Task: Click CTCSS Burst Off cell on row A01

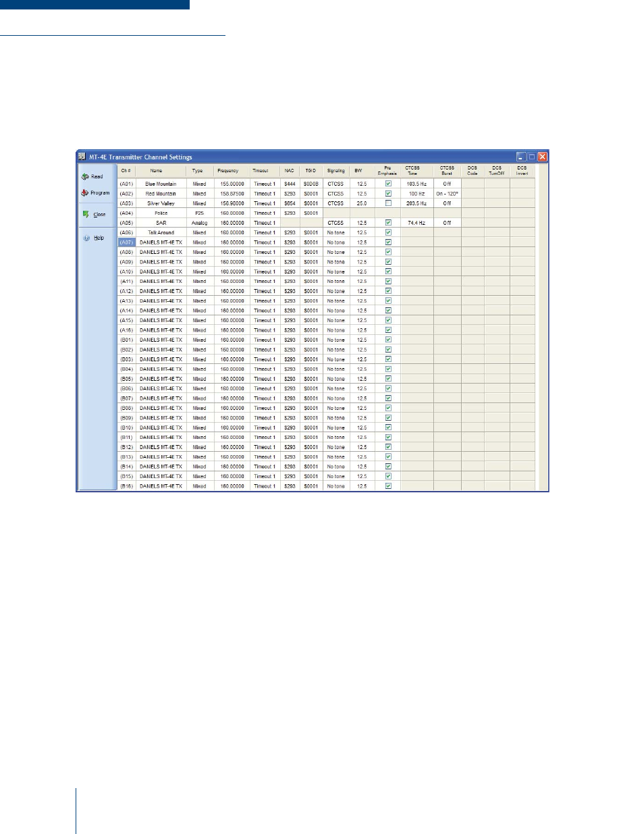Action: tap(447, 184)
